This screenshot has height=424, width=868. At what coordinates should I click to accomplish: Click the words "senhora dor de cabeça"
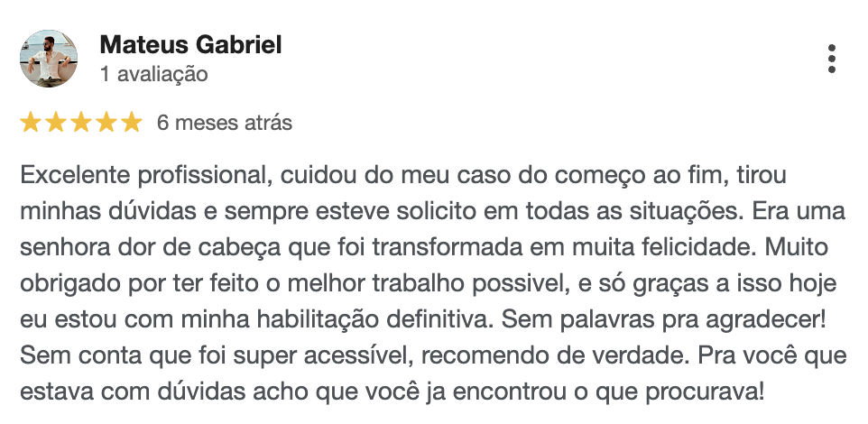(151, 248)
